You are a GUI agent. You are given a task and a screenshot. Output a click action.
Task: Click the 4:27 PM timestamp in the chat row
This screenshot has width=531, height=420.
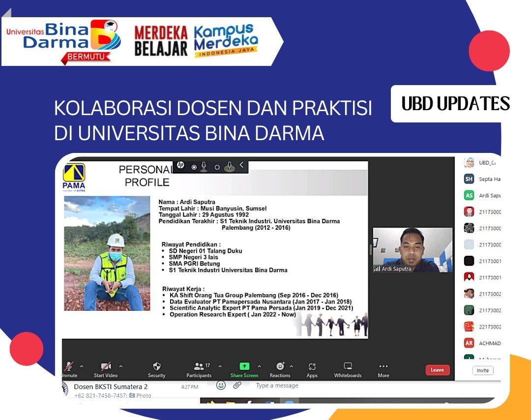click(x=190, y=387)
